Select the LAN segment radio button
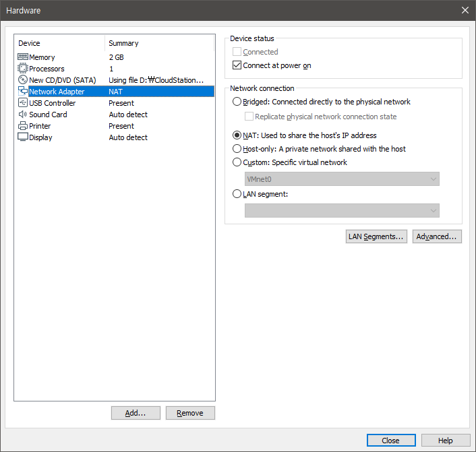The image size is (476, 452). coord(237,193)
